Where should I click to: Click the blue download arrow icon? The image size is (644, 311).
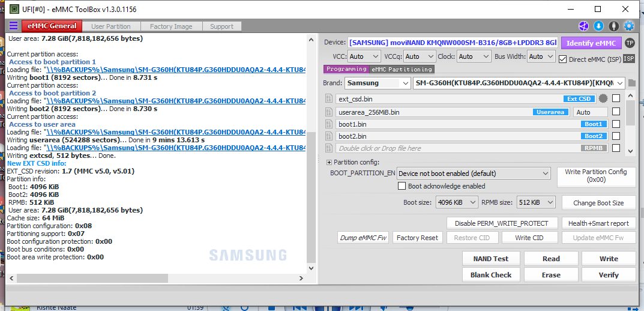[x=598, y=26]
